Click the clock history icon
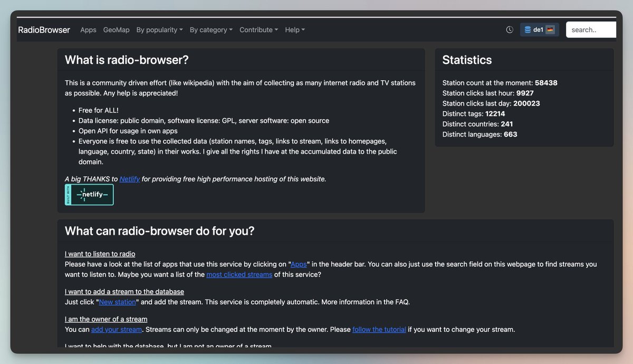 coord(510,30)
